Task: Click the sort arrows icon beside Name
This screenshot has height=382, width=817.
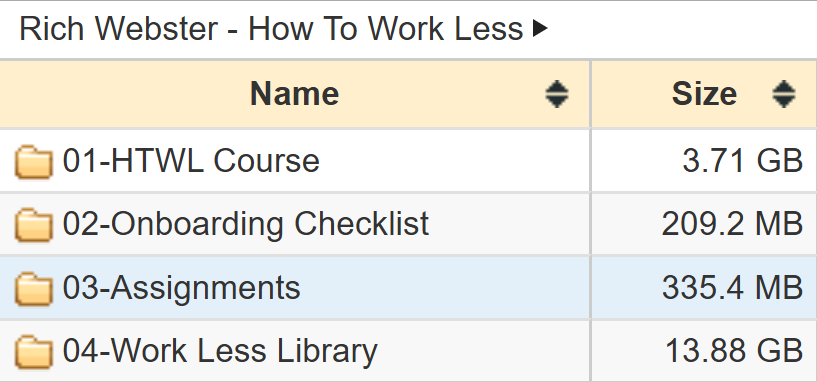Action: point(556,94)
